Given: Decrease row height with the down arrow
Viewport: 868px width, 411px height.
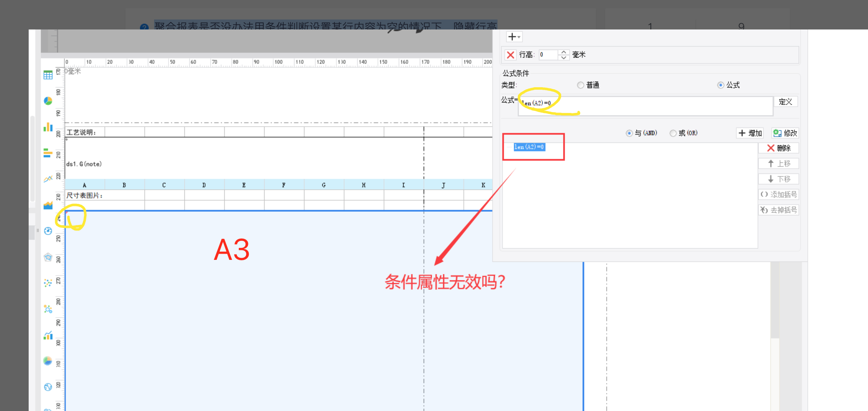Looking at the screenshot, I should 564,58.
